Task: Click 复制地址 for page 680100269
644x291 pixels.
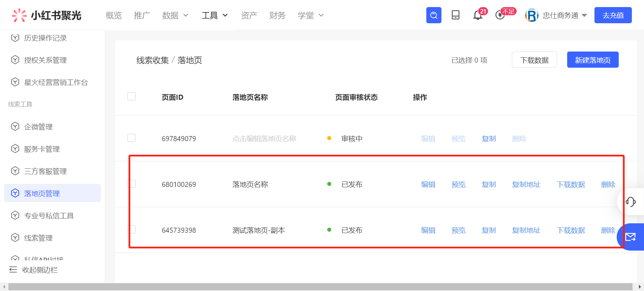Action: click(526, 185)
